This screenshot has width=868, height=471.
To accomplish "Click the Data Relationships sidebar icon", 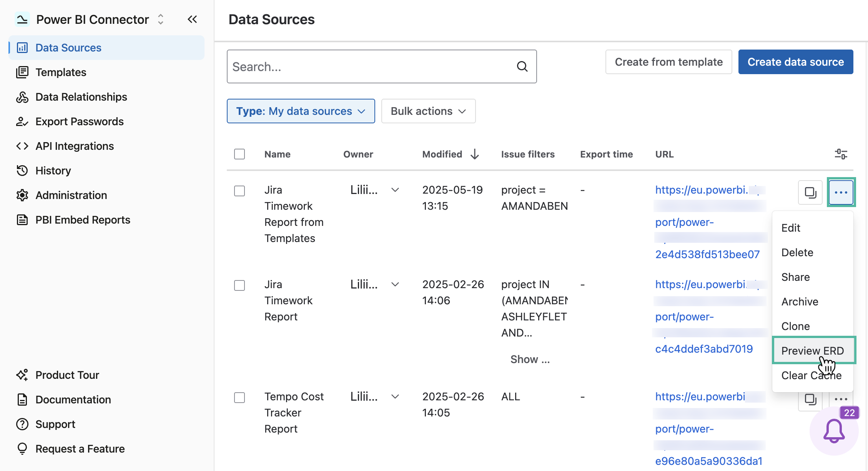I will pos(22,97).
